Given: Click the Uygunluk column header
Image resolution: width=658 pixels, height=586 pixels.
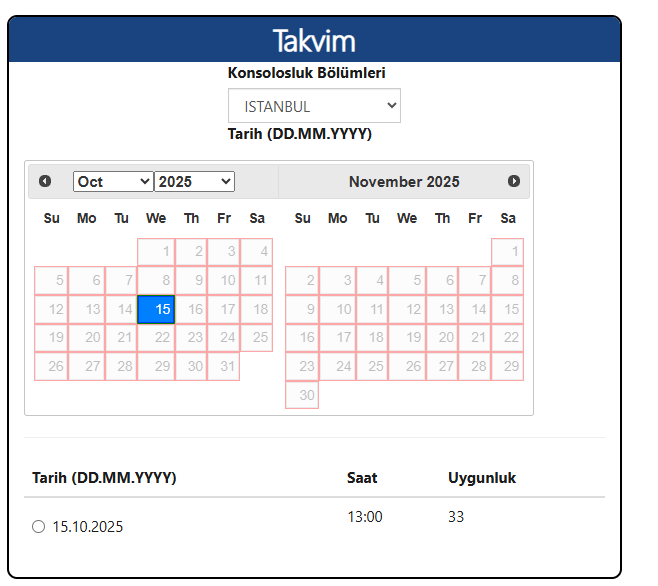Looking at the screenshot, I should [x=482, y=478].
